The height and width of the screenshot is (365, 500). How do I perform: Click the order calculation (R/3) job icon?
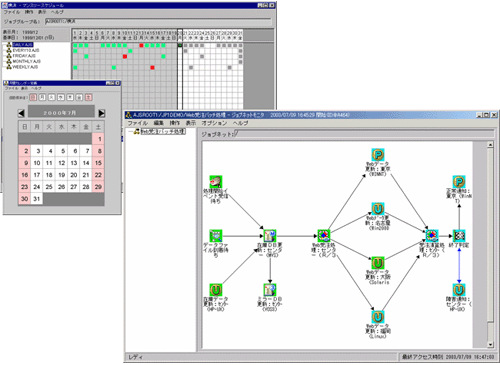coord(432,236)
